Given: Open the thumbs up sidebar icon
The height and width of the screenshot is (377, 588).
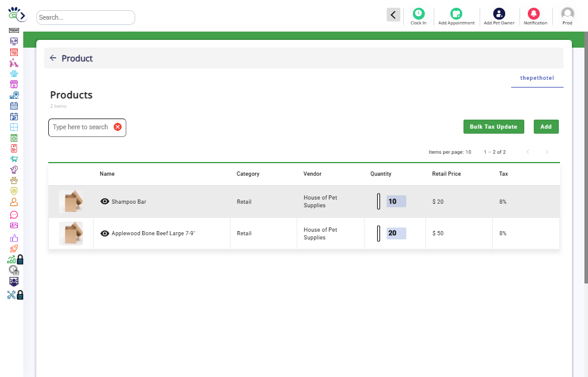Looking at the screenshot, I should (x=14, y=238).
